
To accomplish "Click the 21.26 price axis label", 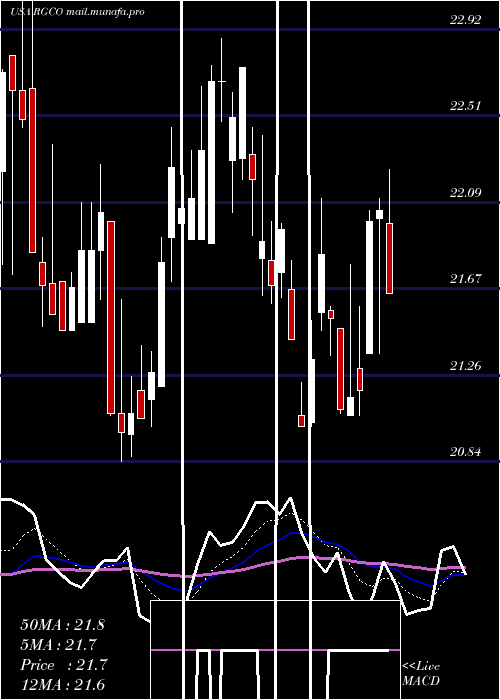I will (x=466, y=366).
